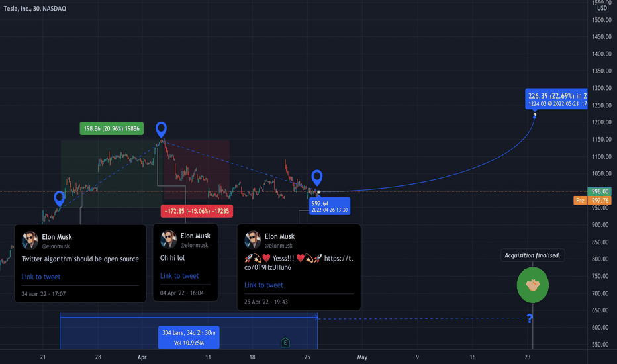Viewport: 617px width, 364px height.
Task: Click the blue pin marker near 25 Apr
Action: (317, 177)
